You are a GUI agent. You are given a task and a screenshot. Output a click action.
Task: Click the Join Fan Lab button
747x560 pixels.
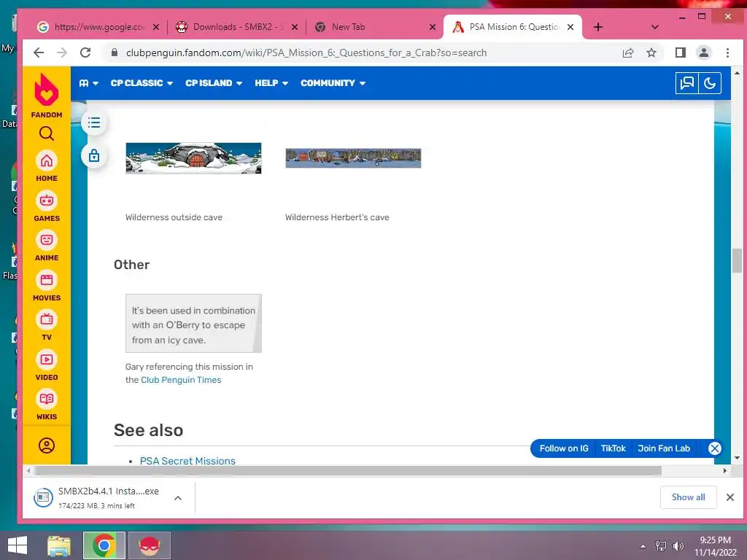tap(664, 448)
